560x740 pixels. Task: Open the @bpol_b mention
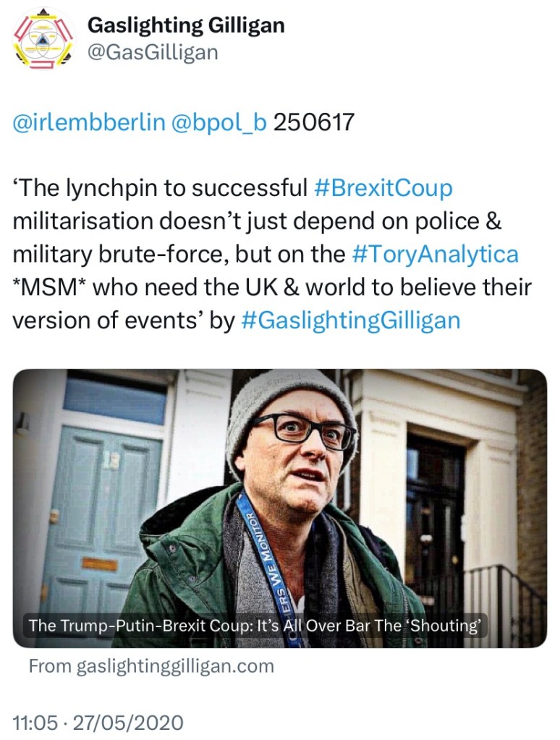click(x=219, y=122)
